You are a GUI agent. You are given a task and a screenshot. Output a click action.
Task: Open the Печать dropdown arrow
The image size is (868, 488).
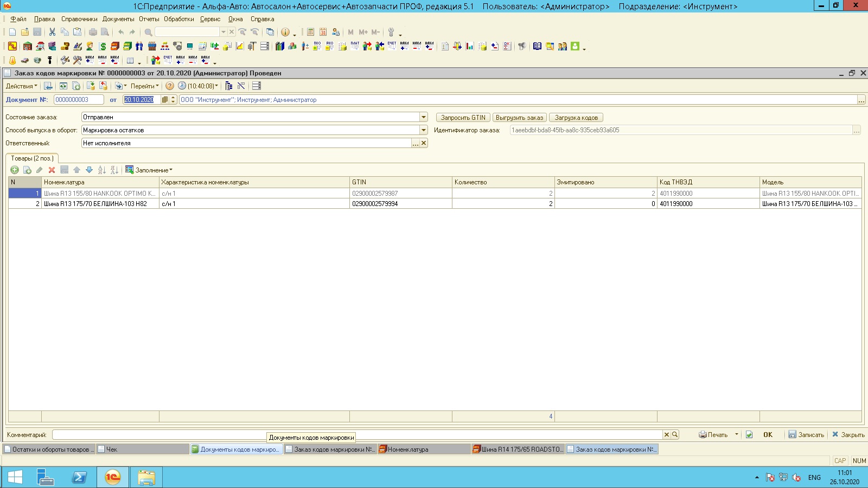[736, 434]
